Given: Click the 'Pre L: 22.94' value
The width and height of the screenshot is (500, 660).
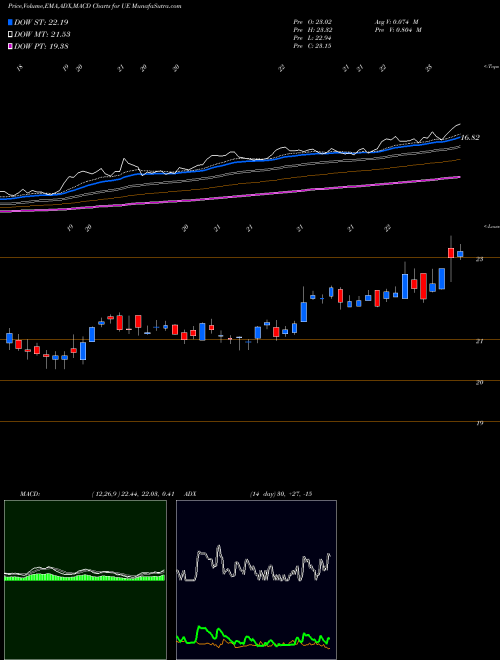Looking at the screenshot, I should pos(313,38).
